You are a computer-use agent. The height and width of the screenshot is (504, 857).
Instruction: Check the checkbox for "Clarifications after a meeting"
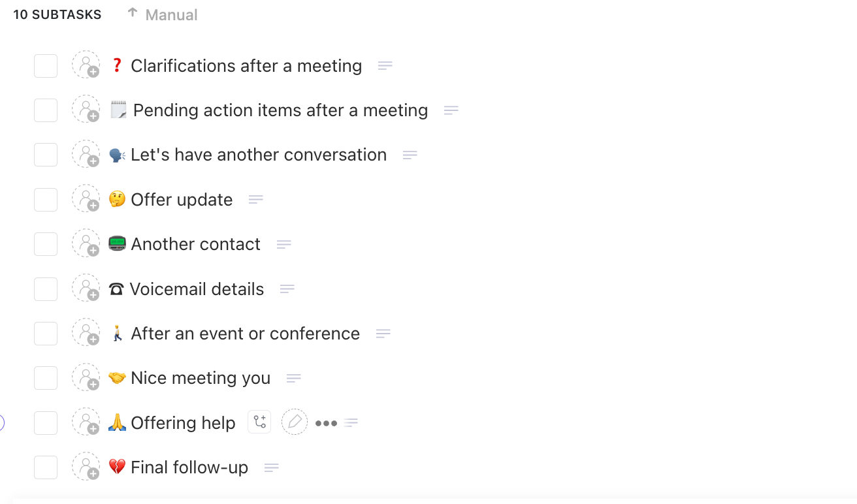[45, 65]
